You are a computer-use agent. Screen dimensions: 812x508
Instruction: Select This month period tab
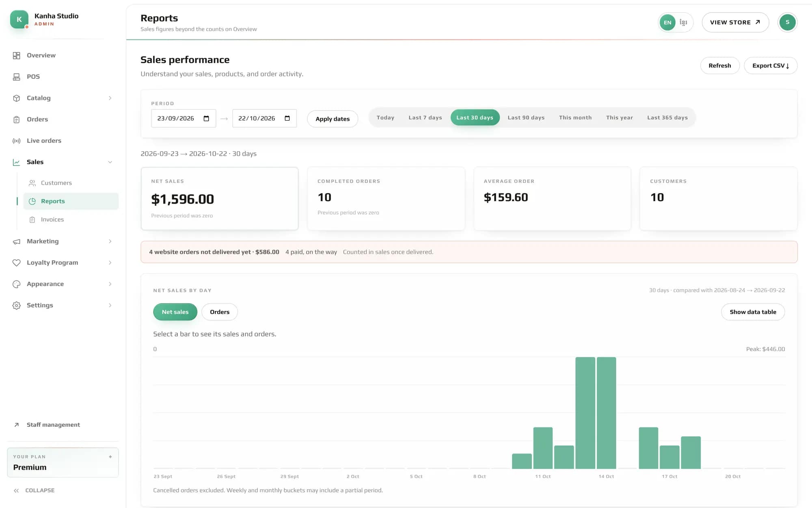click(575, 117)
